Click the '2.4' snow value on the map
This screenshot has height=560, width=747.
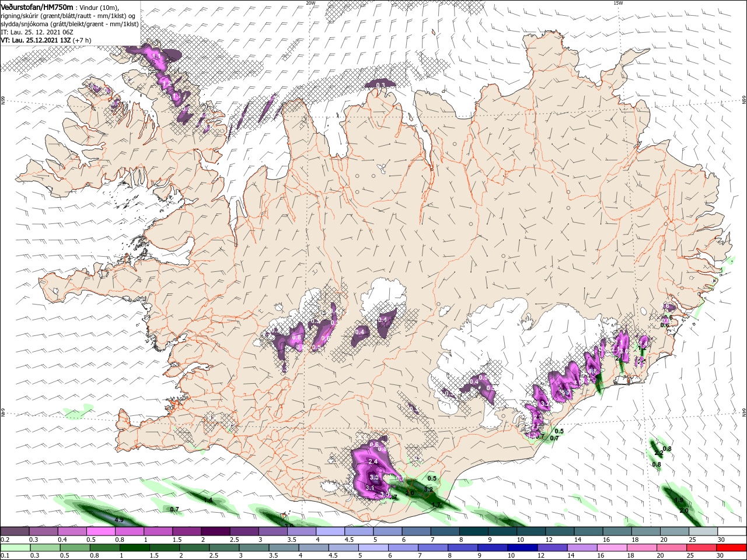tap(373, 462)
